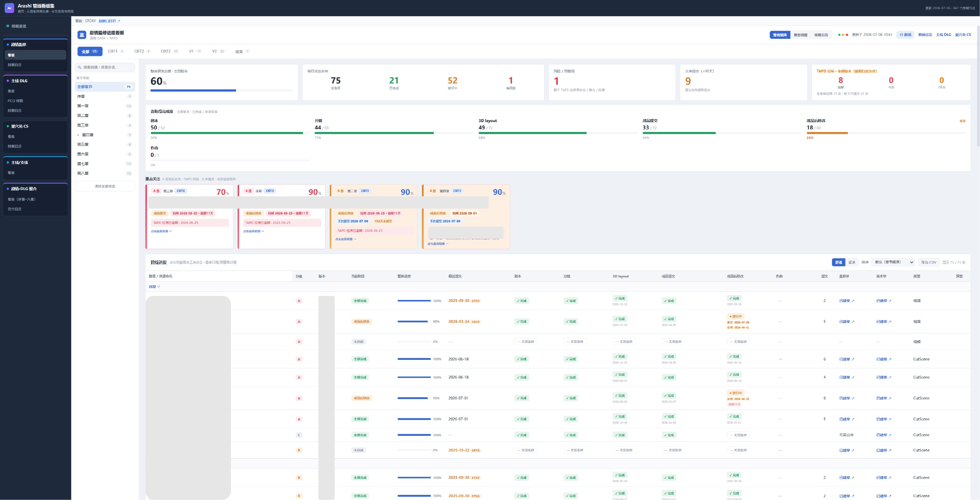Open 排期总览 in left sidebar
This screenshot has height=500, width=980.
click(x=35, y=26)
